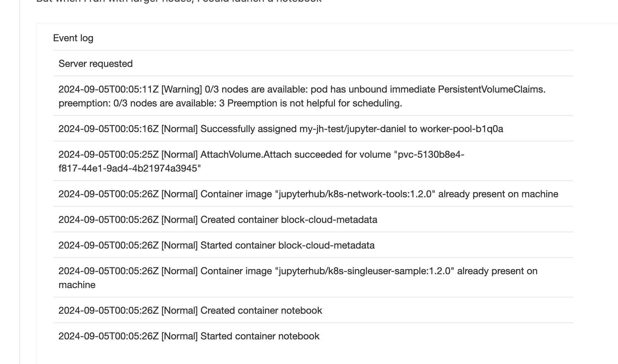
Task: Click the 00:05:11Z warning timestamp
Action: (108, 89)
